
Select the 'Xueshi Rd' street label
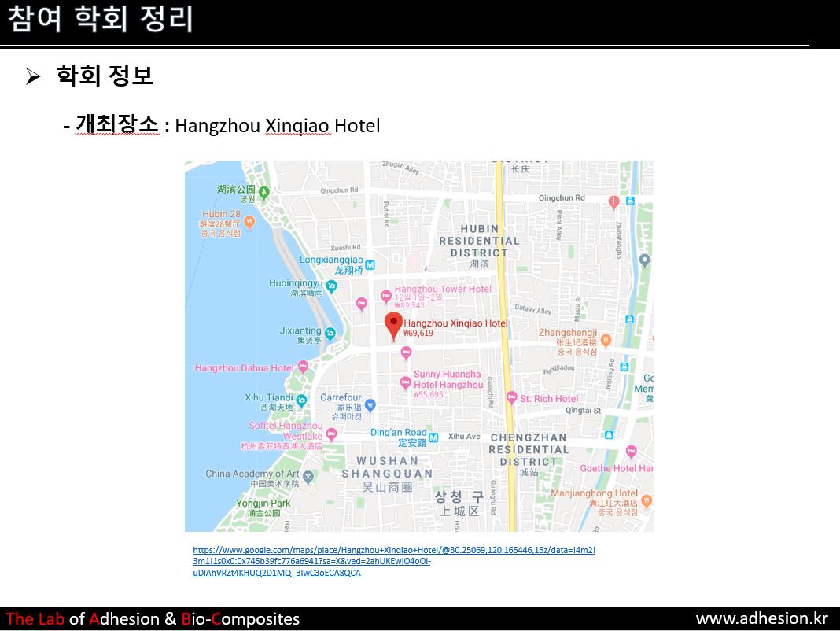click(345, 247)
